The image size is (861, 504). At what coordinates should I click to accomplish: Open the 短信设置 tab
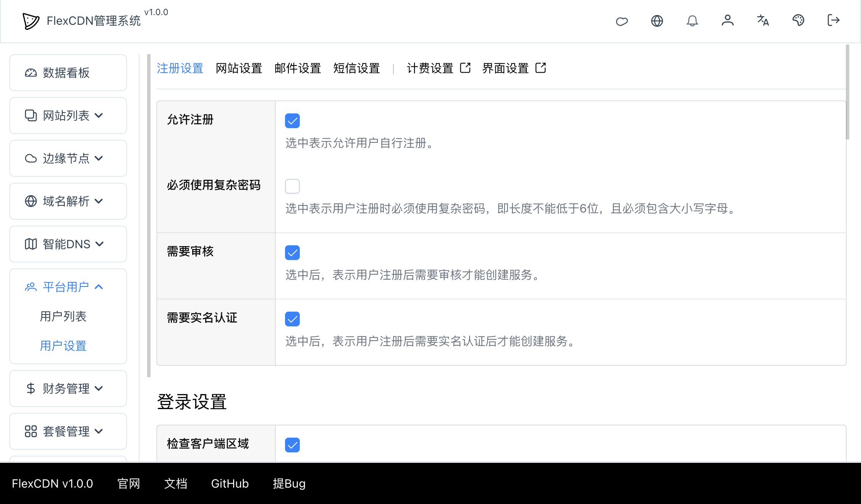(x=357, y=68)
